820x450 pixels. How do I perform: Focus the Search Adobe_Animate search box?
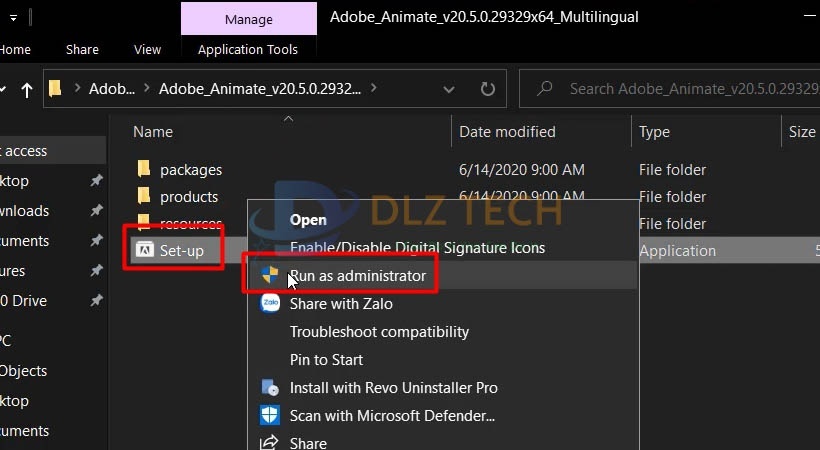pyautogui.click(x=669, y=88)
